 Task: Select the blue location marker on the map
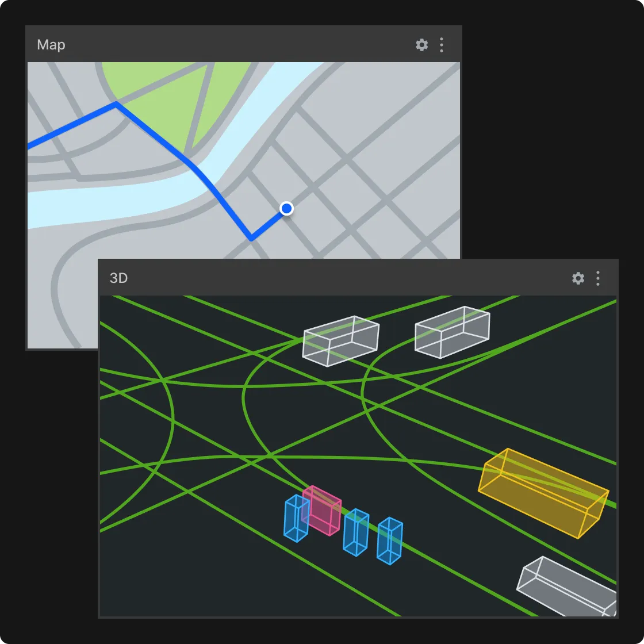tap(286, 209)
